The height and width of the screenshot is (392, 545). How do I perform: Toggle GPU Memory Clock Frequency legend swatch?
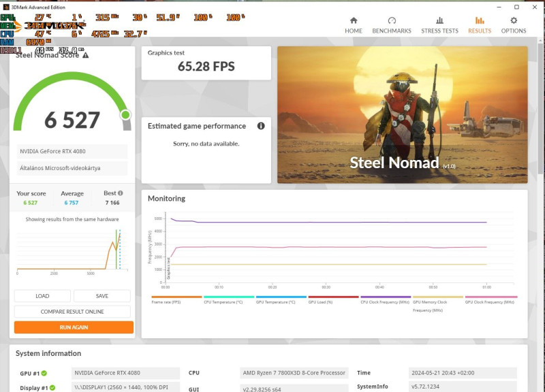(x=438, y=297)
